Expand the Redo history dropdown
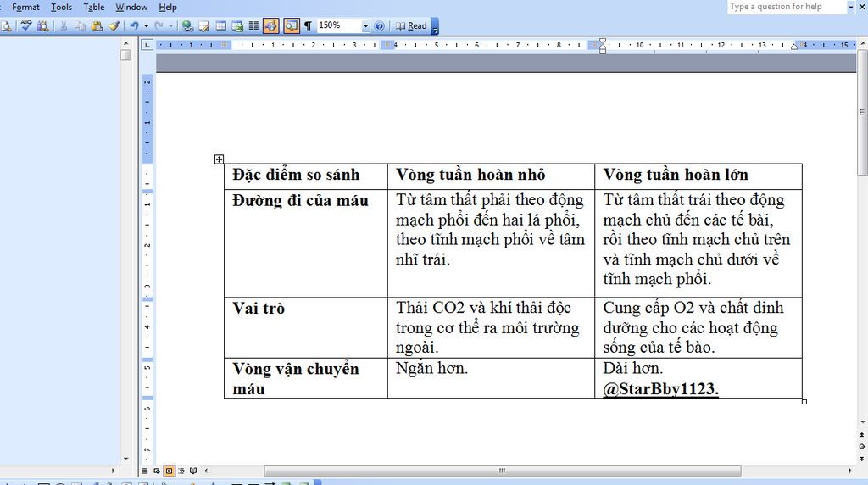 pos(170,25)
